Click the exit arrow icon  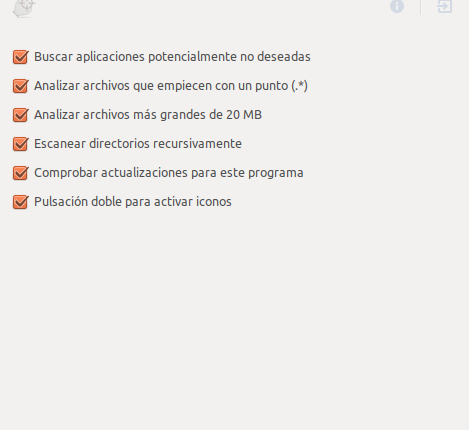[445, 6]
